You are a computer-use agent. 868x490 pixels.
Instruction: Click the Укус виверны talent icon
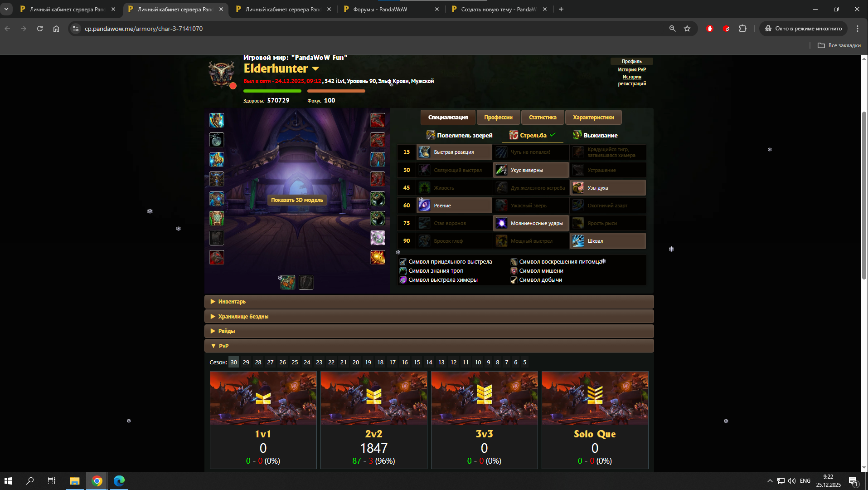[x=501, y=170]
